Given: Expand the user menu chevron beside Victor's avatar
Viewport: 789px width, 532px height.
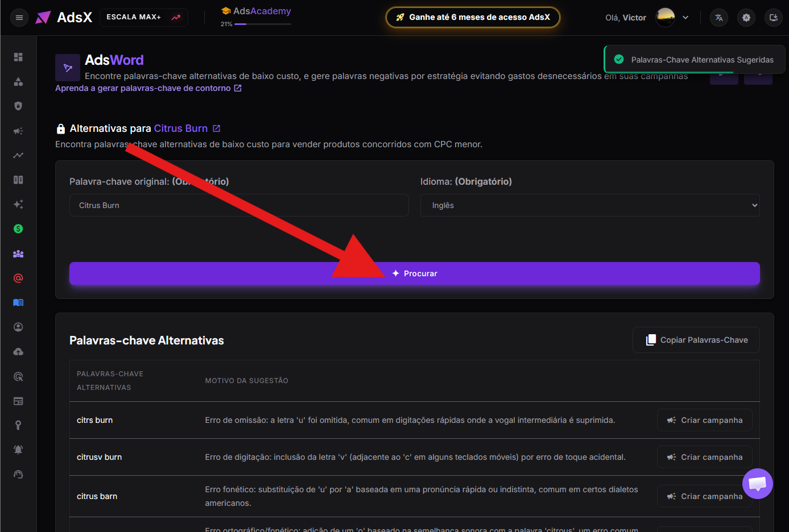Looking at the screenshot, I should pyautogui.click(x=685, y=18).
